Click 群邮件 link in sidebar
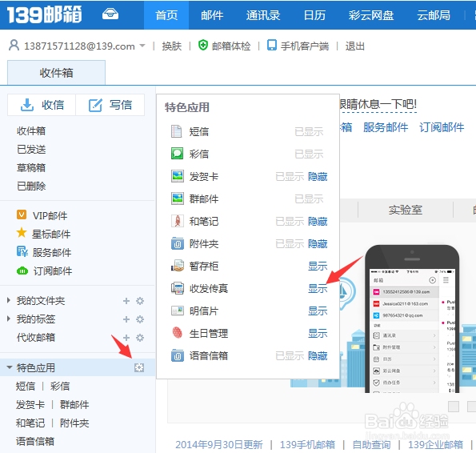Viewport: 476px width, 453px height. pos(74,405)
